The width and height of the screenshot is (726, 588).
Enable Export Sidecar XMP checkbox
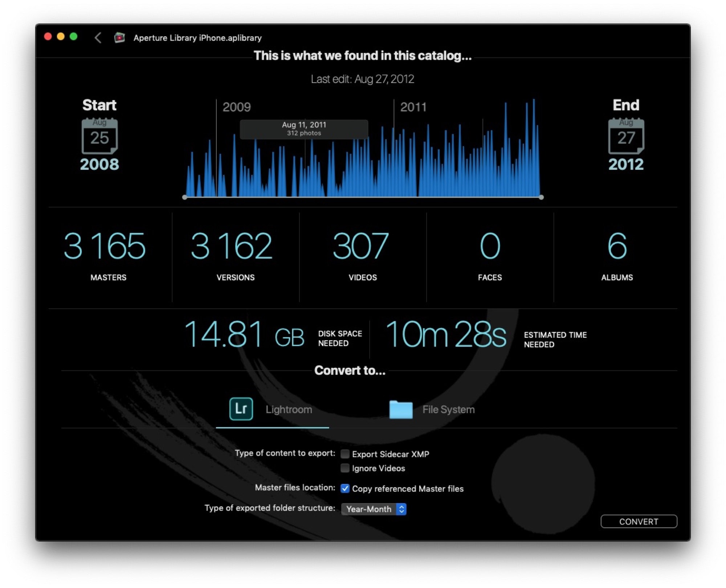tap(345, 454)
